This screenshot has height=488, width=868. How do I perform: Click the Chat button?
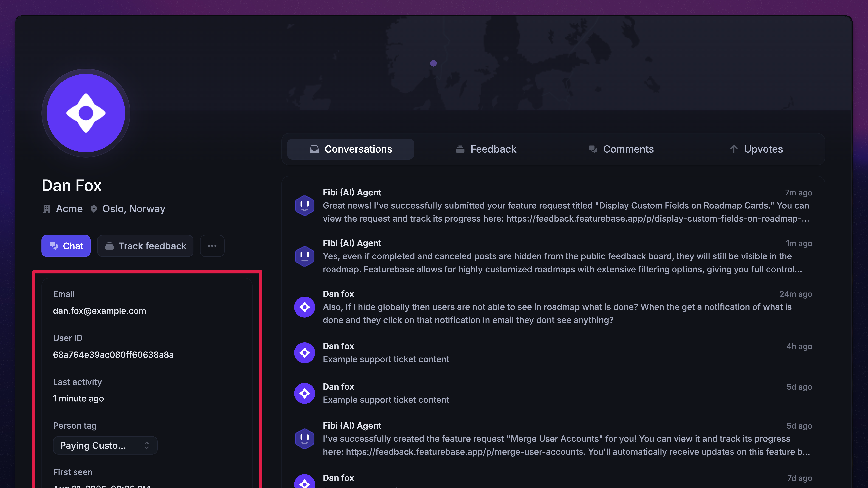click(x=66, y=246)
